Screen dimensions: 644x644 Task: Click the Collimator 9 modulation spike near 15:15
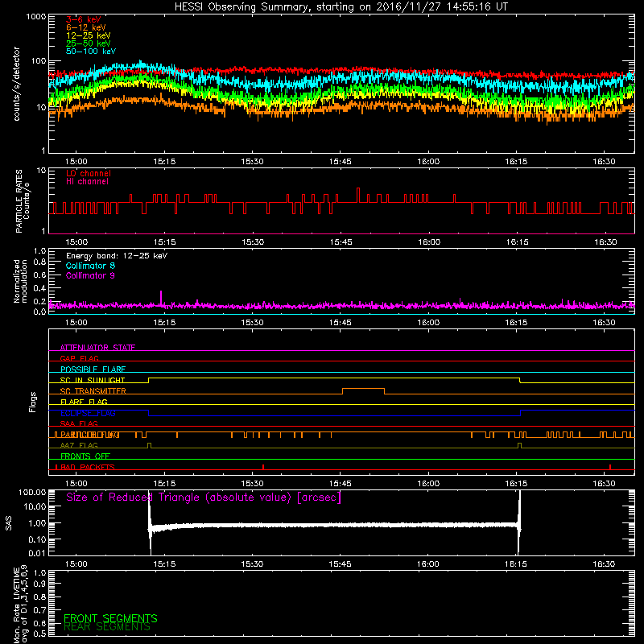161,298
